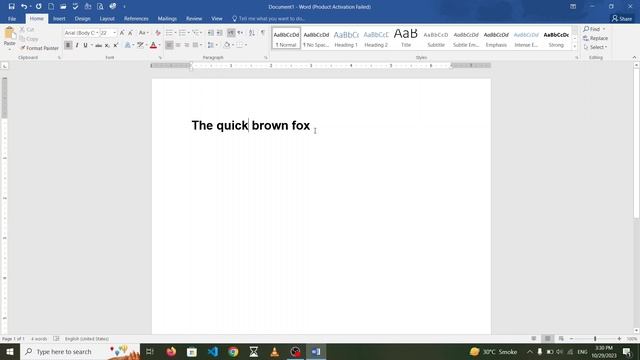
Task: Toggle Superscript formatting
Action: [x=116, y=45]
